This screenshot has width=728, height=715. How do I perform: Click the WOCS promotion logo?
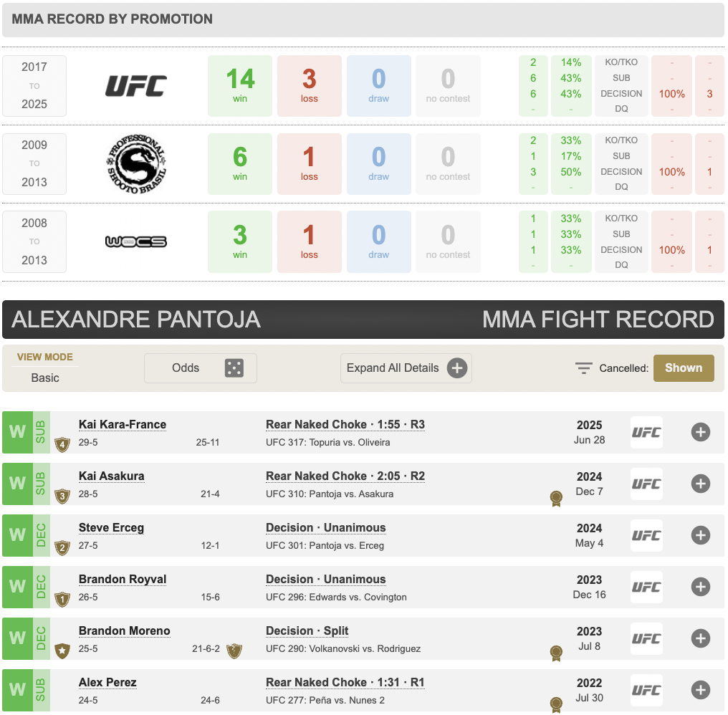click(x=136, y=241)
